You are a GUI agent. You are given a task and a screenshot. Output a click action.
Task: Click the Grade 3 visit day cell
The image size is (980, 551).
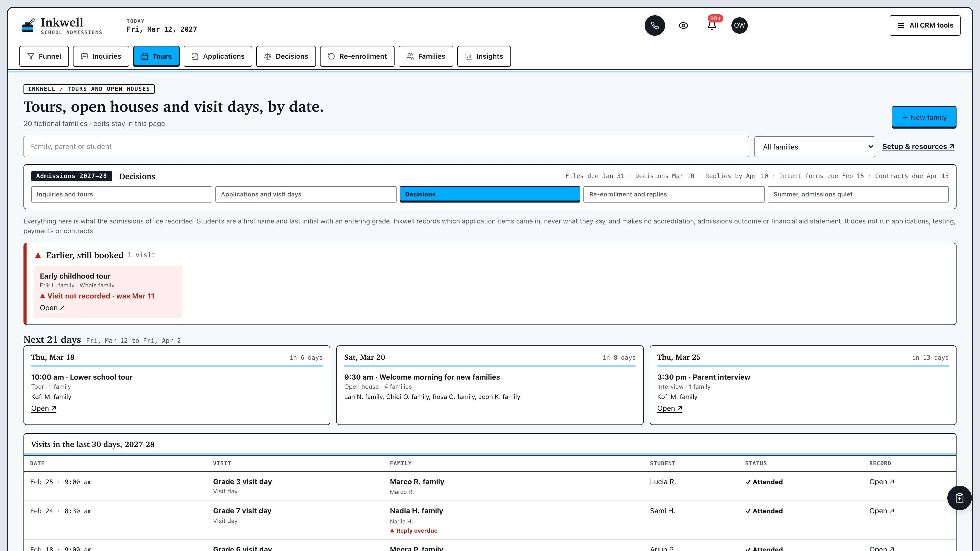(242, 482)
